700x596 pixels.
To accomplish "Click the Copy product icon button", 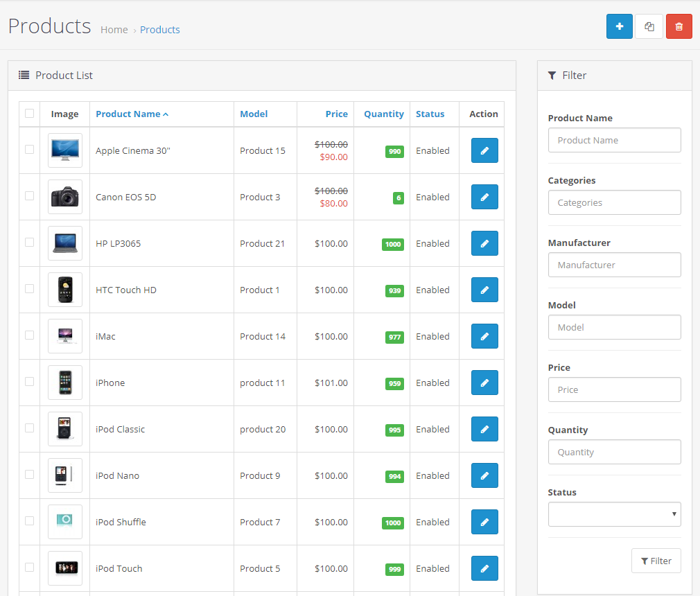I will click(x=649, y=26).
